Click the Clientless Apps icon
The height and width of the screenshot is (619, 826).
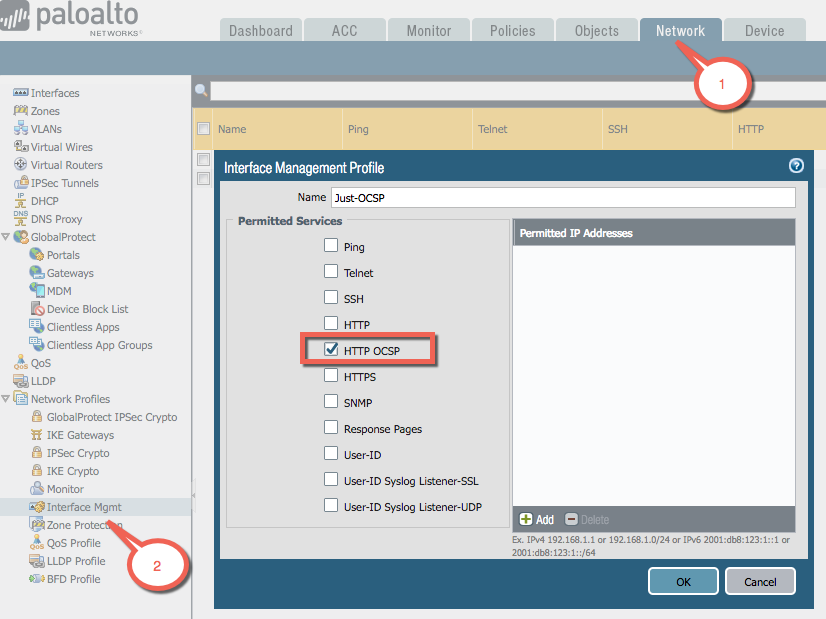[x=37, y=327]
